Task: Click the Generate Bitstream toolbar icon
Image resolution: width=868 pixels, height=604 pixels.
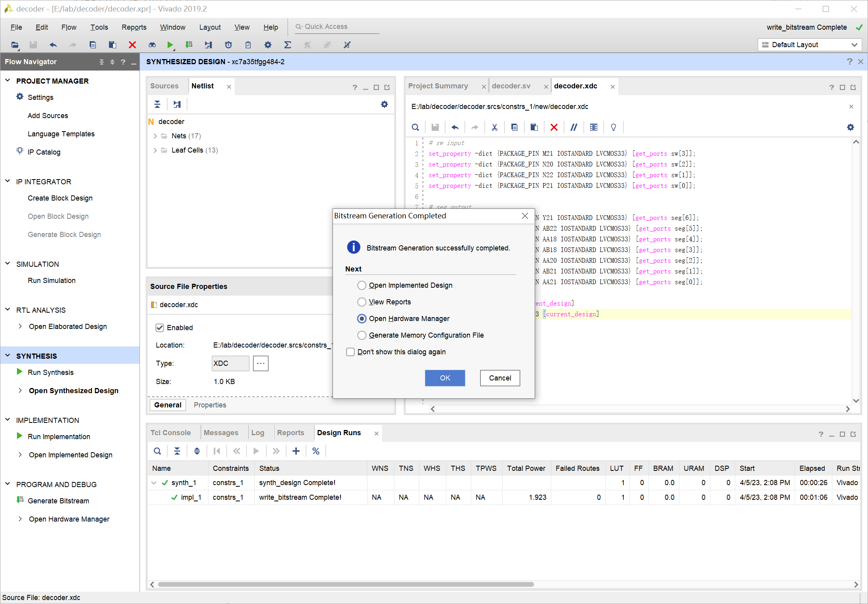Action: click(189, 45)
